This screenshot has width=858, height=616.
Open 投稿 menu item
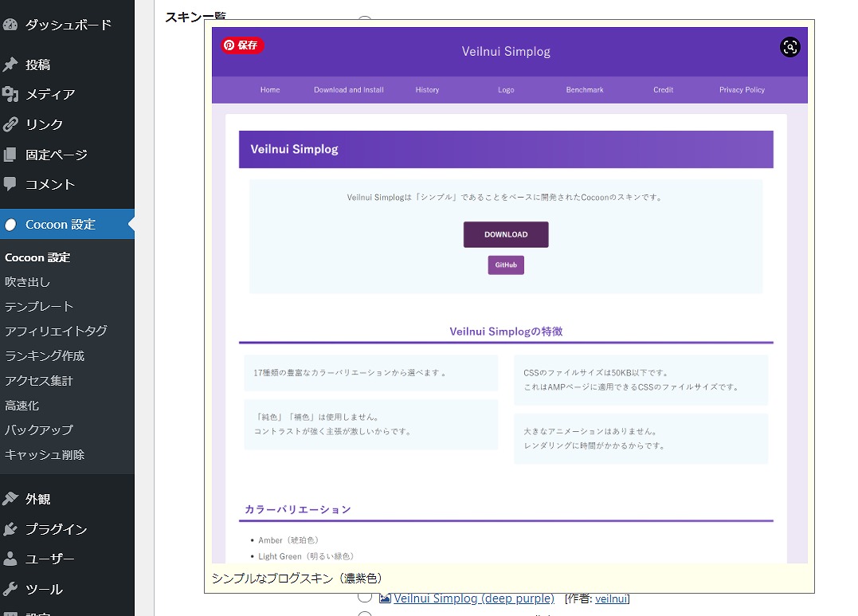[37, 65]
